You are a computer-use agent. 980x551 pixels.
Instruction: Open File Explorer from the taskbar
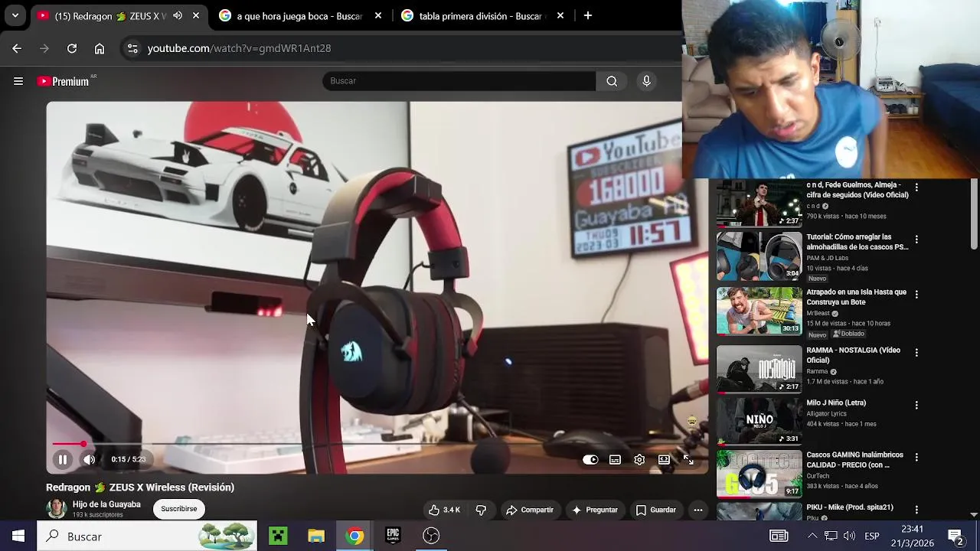[316, 536]
